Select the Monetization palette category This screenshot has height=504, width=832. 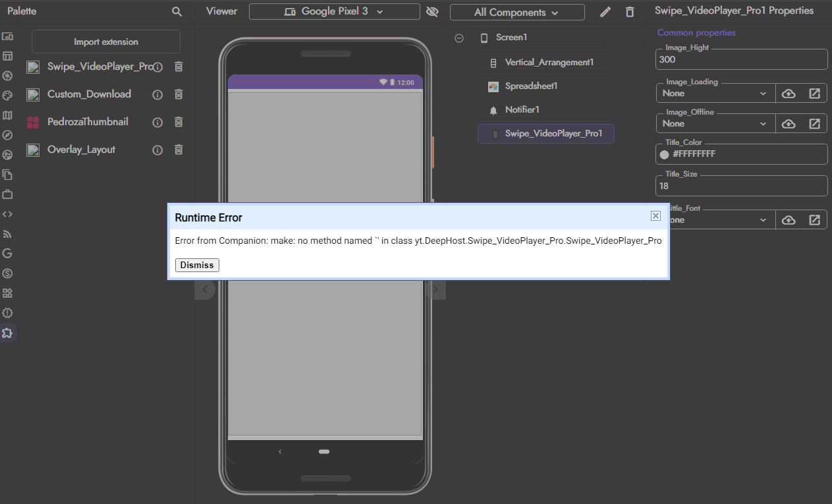(x=8, y=273)
